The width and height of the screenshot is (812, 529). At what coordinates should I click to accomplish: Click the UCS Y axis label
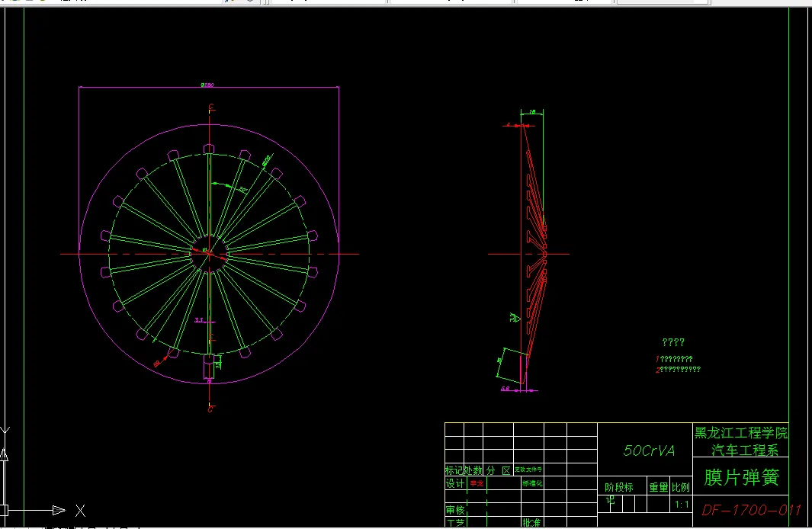(5, 431)
